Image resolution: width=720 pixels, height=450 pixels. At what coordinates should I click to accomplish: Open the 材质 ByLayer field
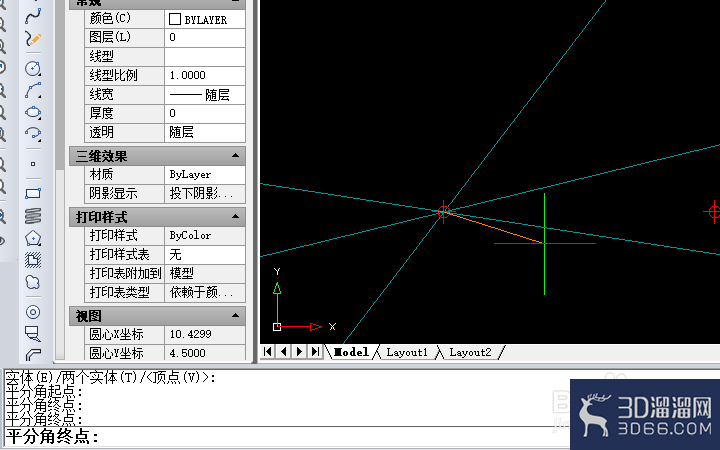point(205,174)
